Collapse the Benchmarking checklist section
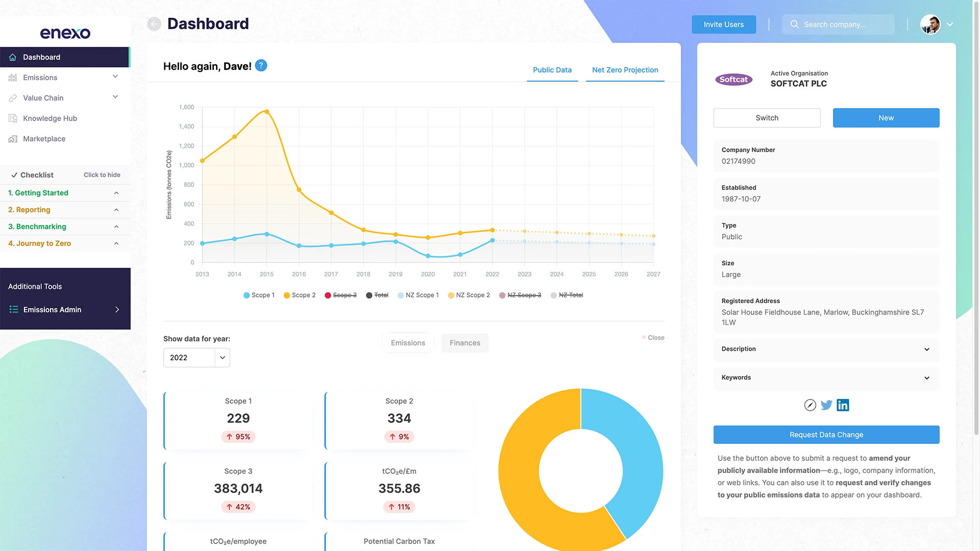Image resolution: width=980 pixels, height=551 pixels. [x=116, y=227]
